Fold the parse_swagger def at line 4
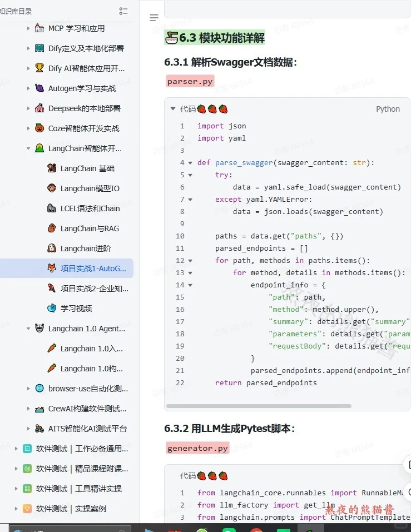This screenshot has width=411, height=532. [190, 163]
